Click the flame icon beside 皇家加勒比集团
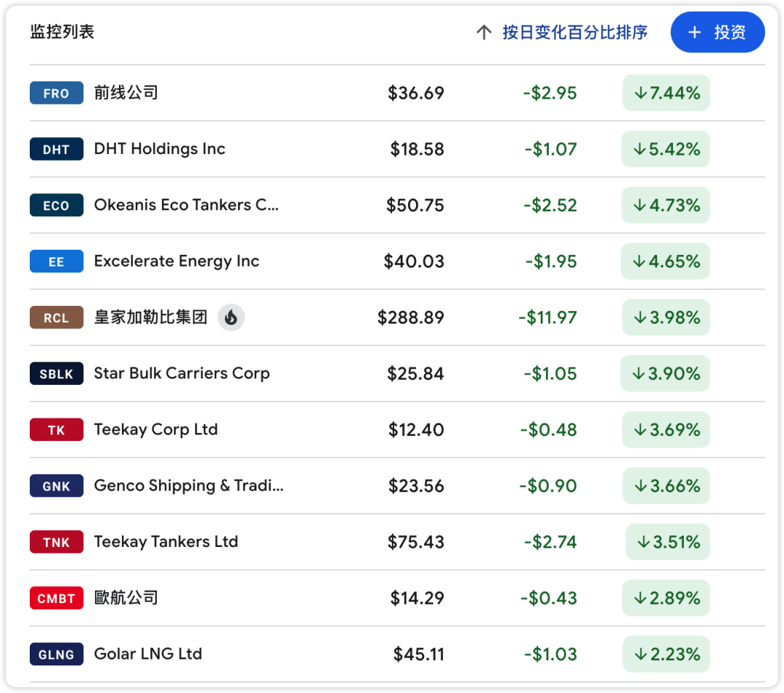This screenshot has height=693, width=784. click(x=231, y=317)
